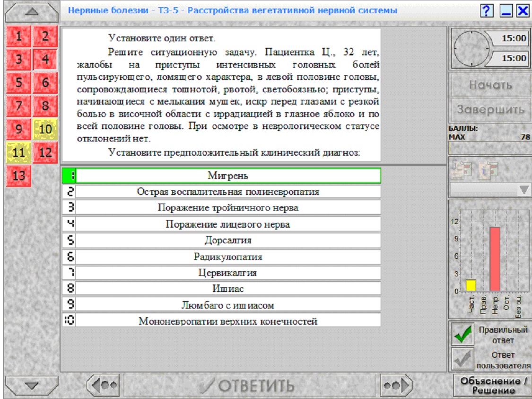
Task: Click the Начать button
Action: click(490, 85)
